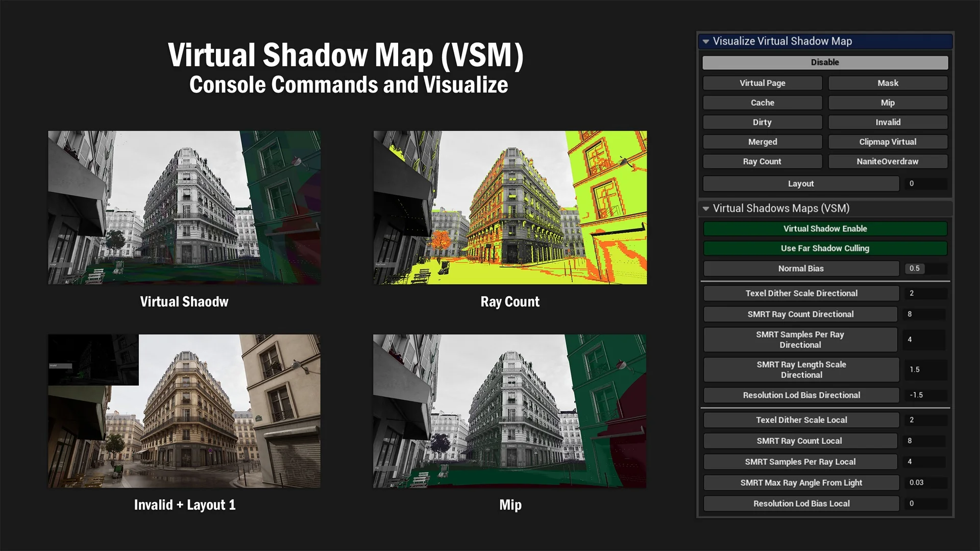Screen dimensions: 980x551
Task: Show the Dirty pages visualization
Action: (762, 122)
